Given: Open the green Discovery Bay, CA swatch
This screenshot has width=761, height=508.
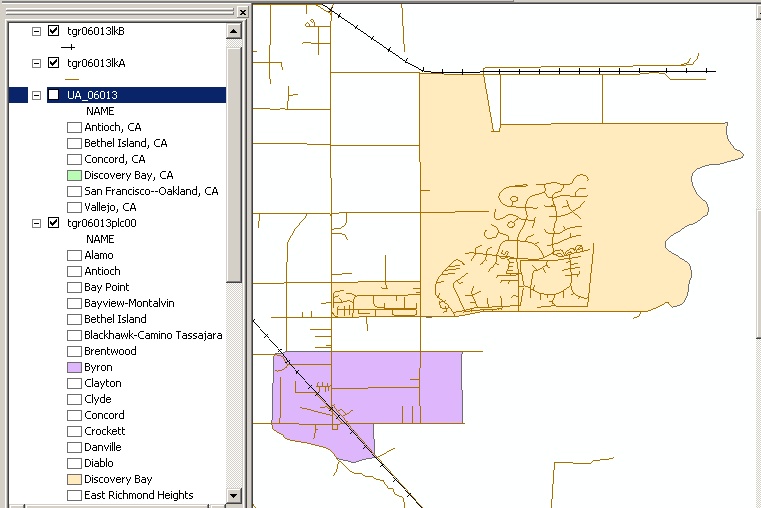Looking at the screenshot, I should [x=74, y=176].
